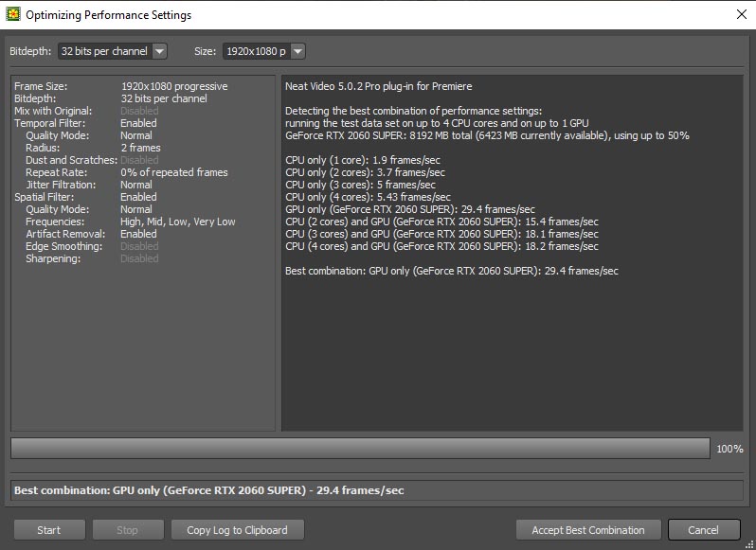Click 'CPU (4 cores) and GPU' 18.2 frames/sec line
Image resolution: width=756 pixels, height=550 pixels.
pos(441,246)
